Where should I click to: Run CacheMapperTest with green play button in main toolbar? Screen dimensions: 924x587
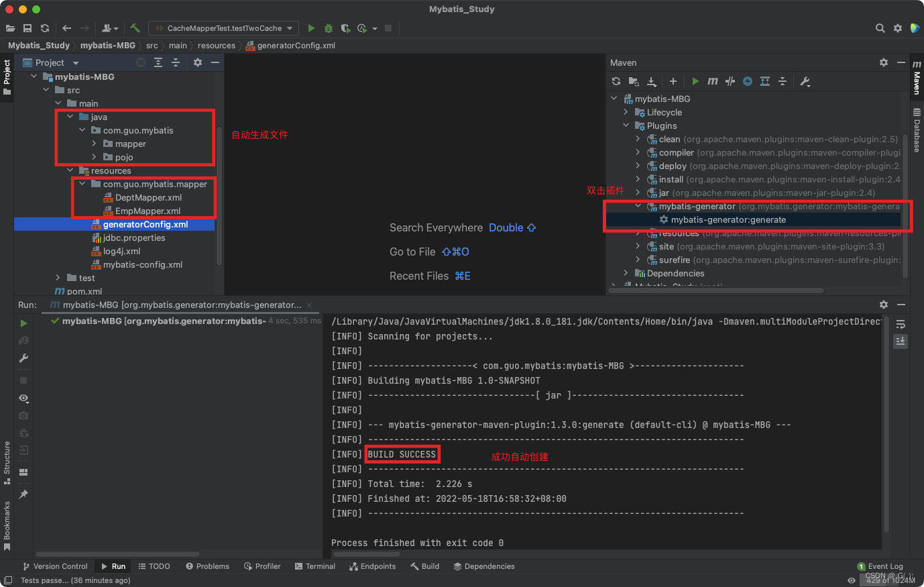pyautogui.click(x=311, y=28)
